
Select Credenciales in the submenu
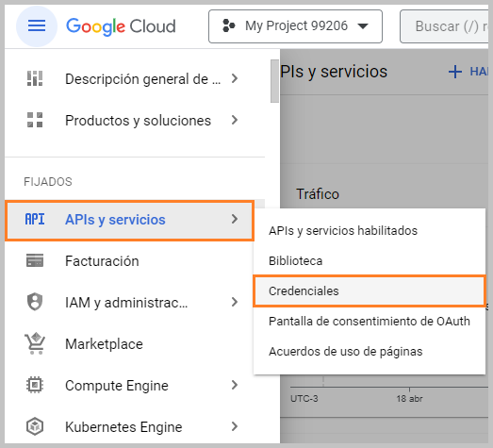click(x=370, y=291)
